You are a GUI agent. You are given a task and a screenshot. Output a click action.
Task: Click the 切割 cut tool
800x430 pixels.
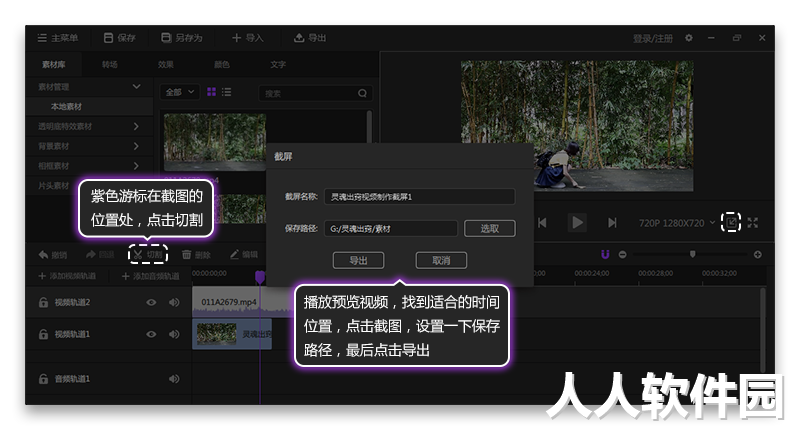(x=148, y=255)
